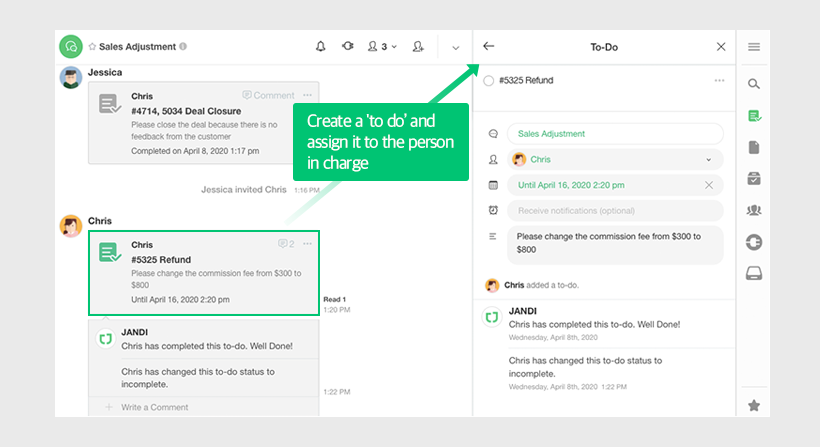820x447 pixels.
Task: Open more options for #5325 Refund to-do
Action: pos(719,81)
